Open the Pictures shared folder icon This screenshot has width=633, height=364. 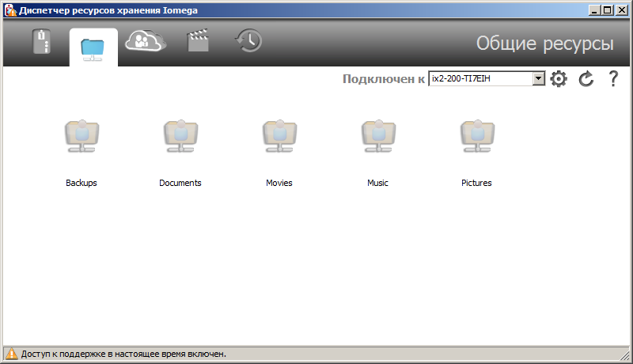[x=478, y=136]
